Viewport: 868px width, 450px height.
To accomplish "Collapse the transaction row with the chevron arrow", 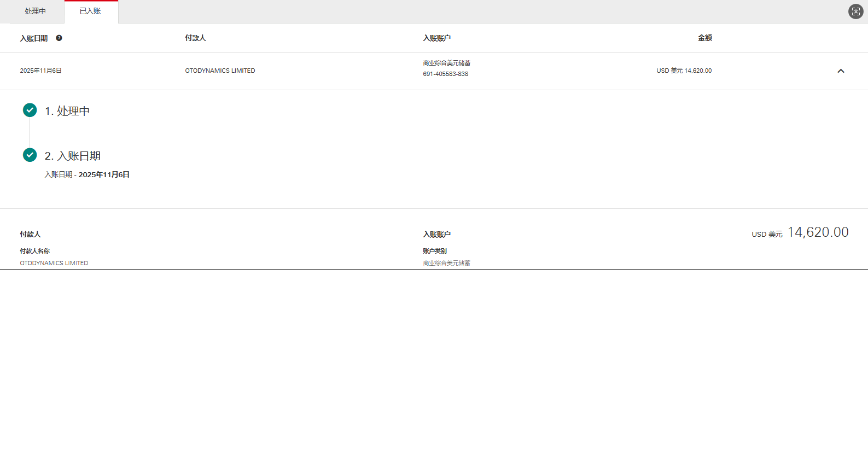I will (841, 71).
